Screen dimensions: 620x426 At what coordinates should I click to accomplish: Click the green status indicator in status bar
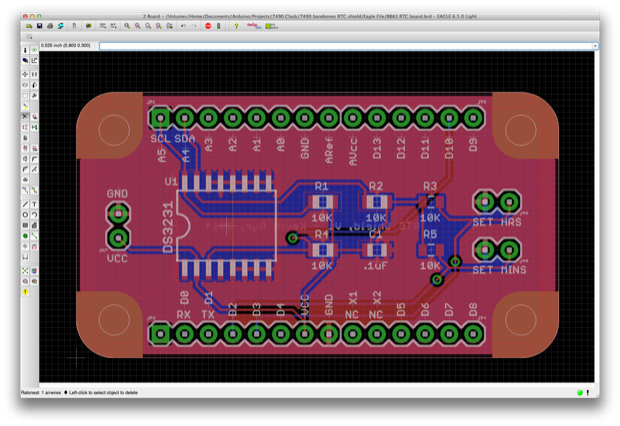[x=580, y=392]
